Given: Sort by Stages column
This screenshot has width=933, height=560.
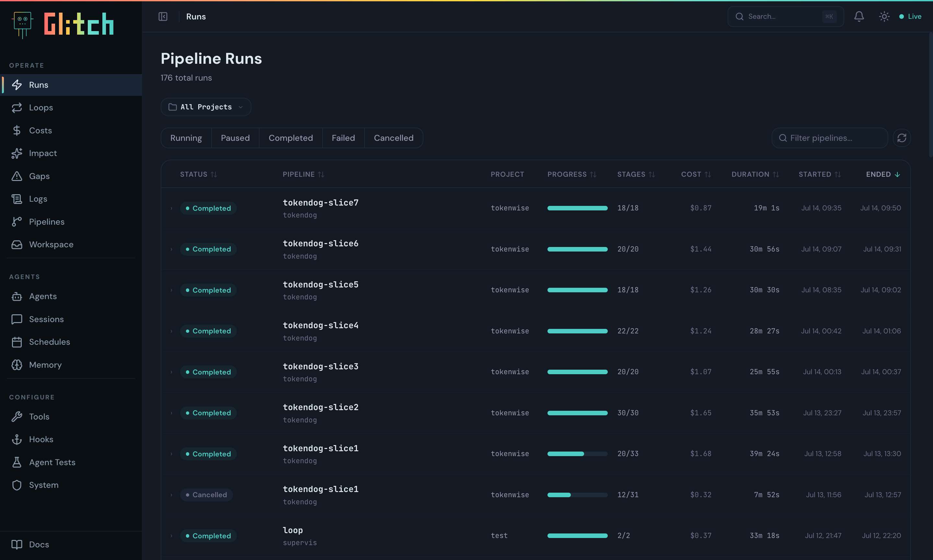Looking at the screenshot, I should [x=636, y=174].
